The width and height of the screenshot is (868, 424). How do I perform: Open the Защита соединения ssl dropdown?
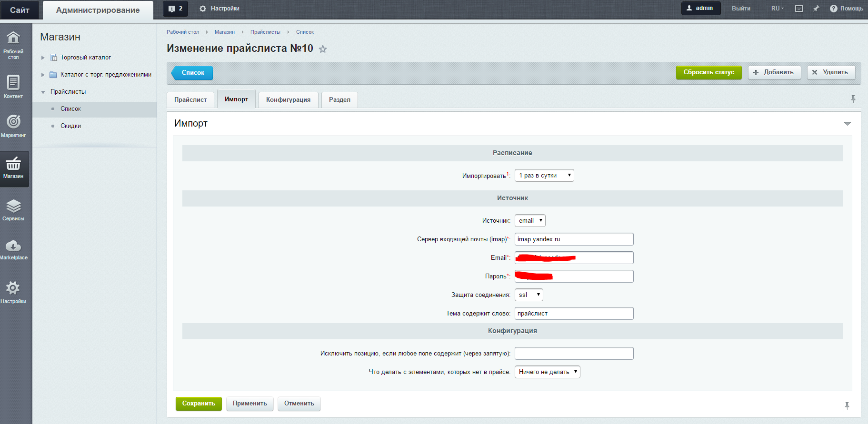[529, 295]
